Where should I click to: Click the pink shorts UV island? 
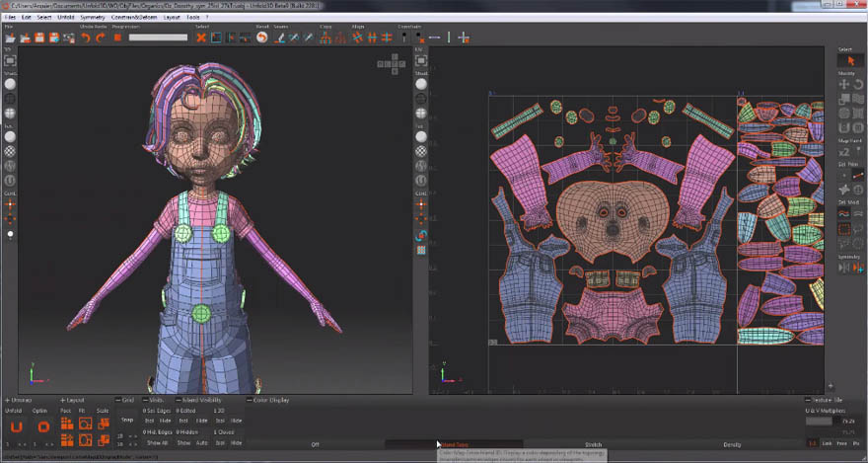pyautogui.click(x=613, y=316)
